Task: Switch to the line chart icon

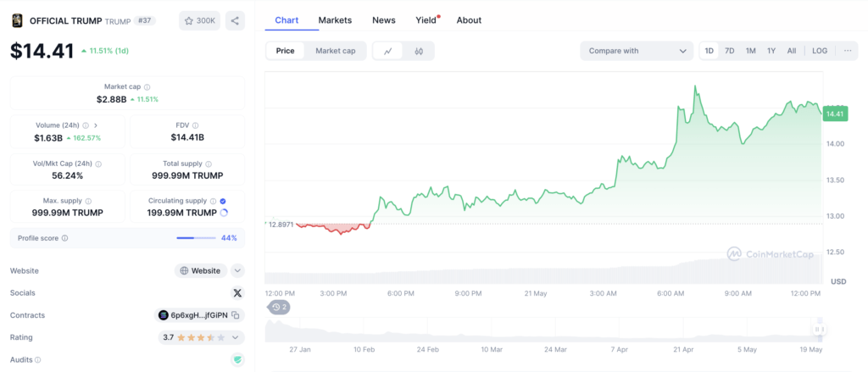Action: (x=388, y=51)
